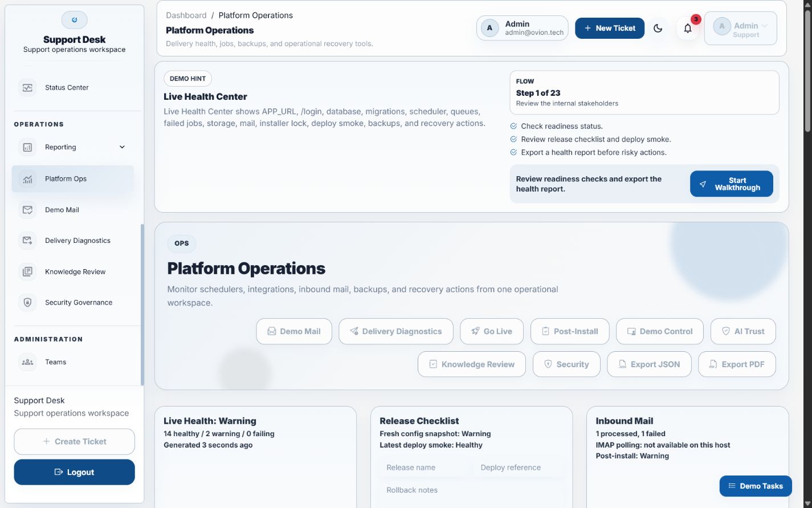Click the sidebar Create Ticket button
Image resolution: width=812 pixels, height=508 pixels.
[x=75, y=442]
